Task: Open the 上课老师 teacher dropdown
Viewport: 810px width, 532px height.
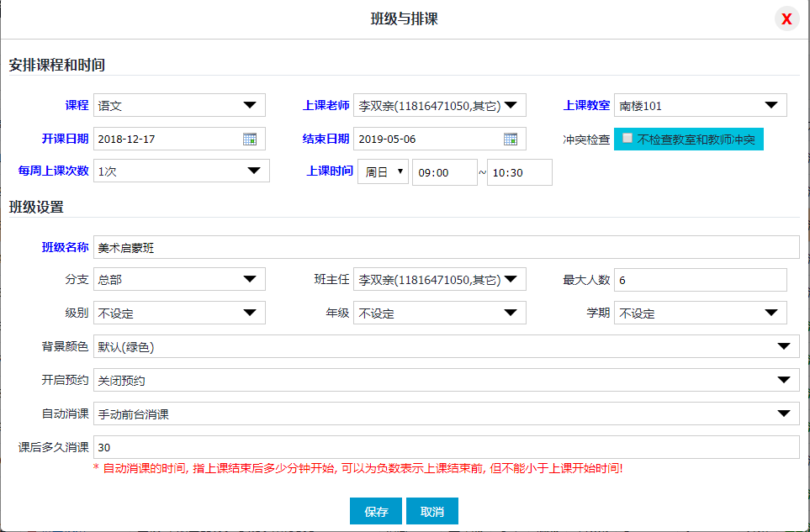Action: tap(439, 105)
